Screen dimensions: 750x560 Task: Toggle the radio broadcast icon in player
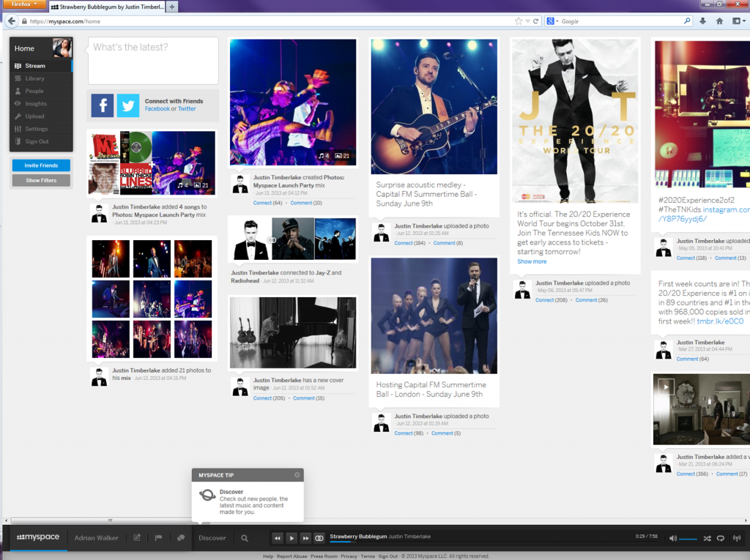pyautogui.click(x=737, y=538)
